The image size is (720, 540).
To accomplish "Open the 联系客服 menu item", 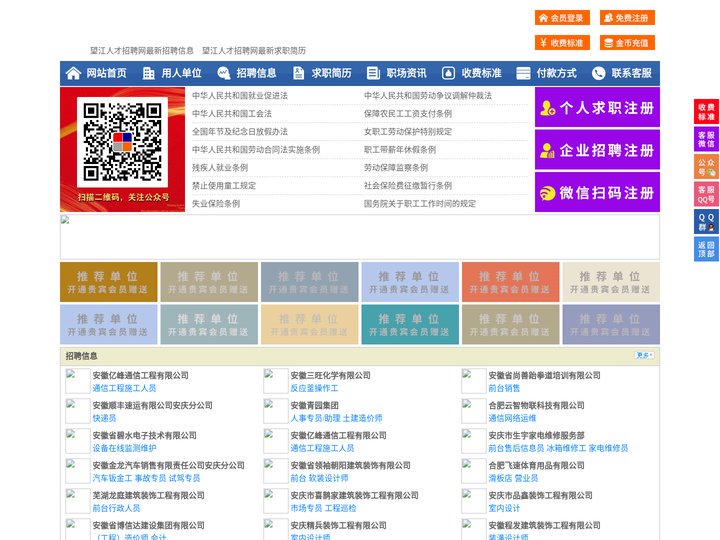I will tap(631, 73).
